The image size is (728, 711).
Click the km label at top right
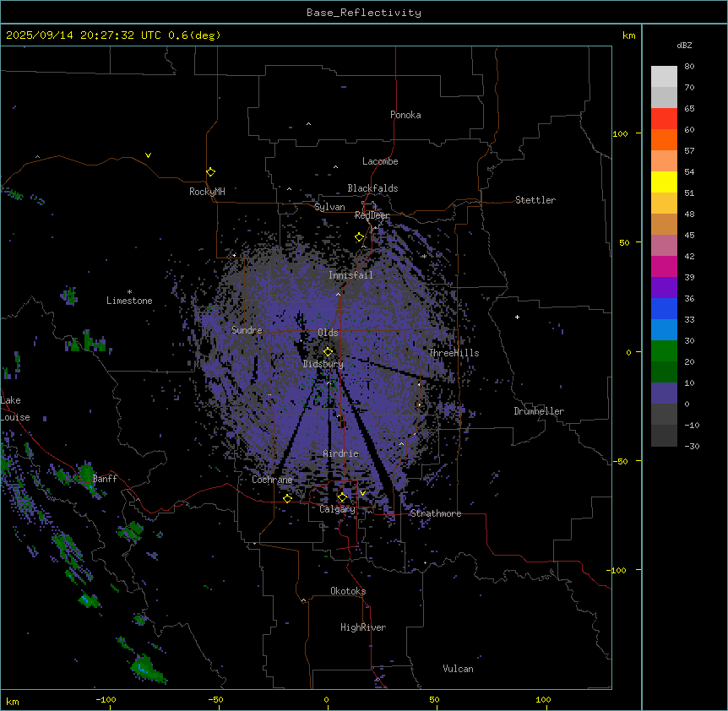pyautogui.click(x=629, y=35)
